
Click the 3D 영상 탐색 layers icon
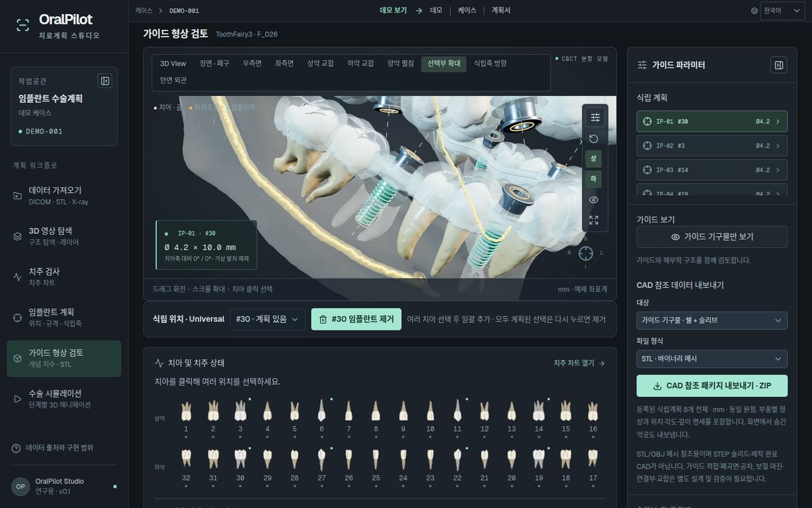tap(18, 236)
